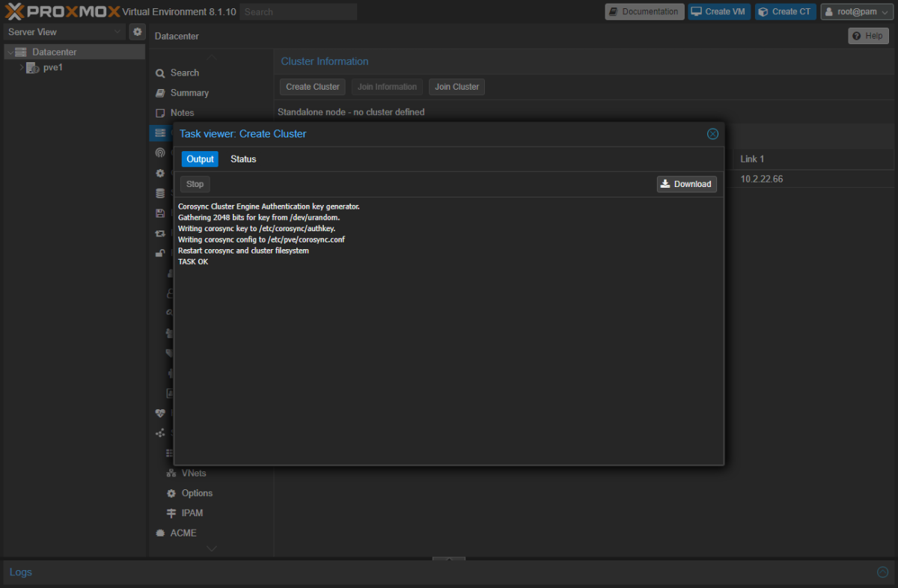Open the root@pam user menu
The image size is (898, 588).
pos(858,12)
